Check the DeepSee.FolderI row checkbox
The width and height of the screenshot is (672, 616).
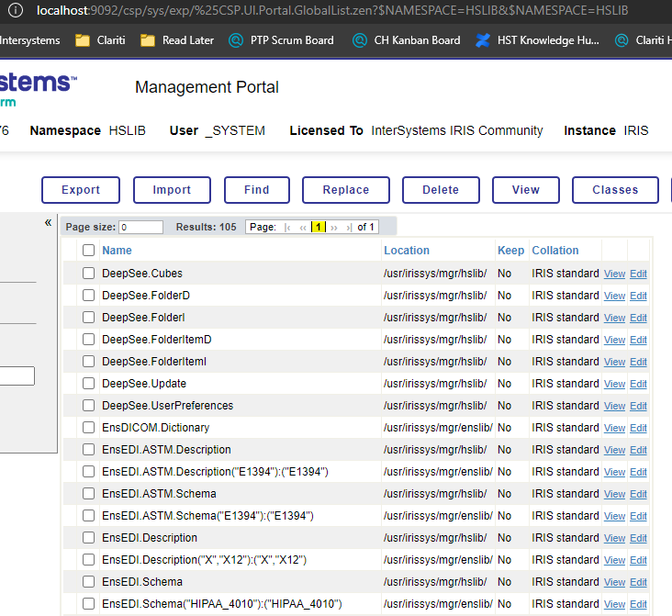click(88, 318)
